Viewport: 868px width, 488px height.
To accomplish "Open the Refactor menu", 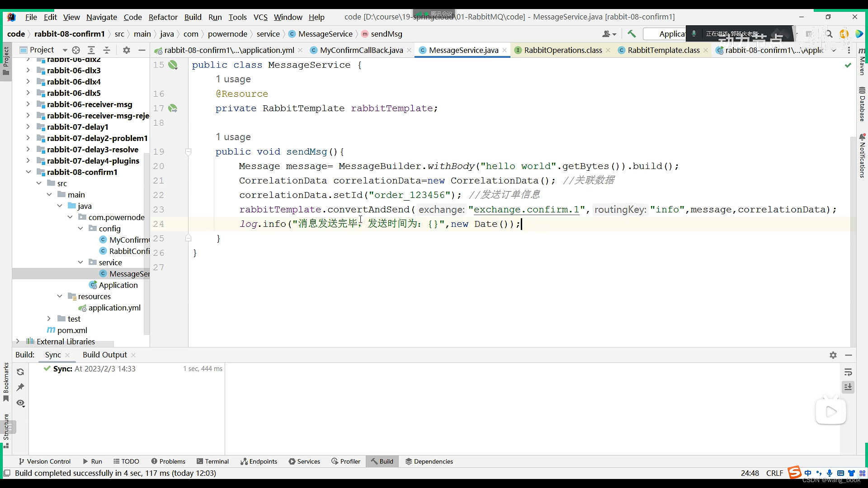I will tap(163, 17).
